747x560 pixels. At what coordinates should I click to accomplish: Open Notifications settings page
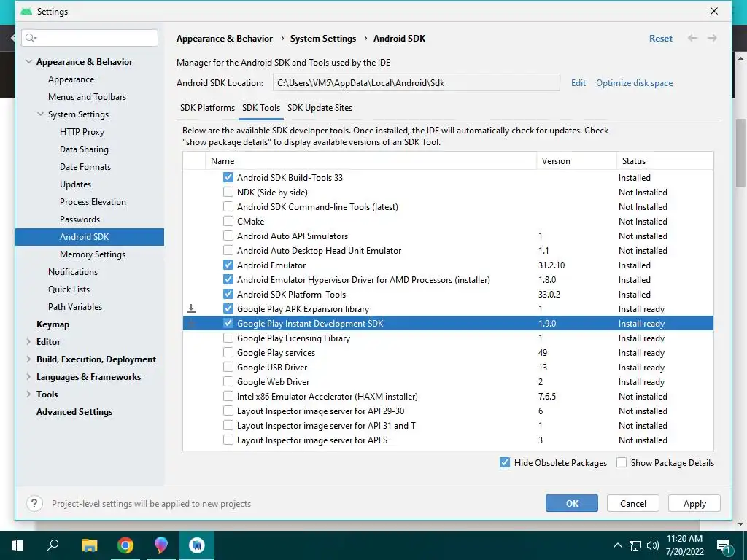(73, 271)
